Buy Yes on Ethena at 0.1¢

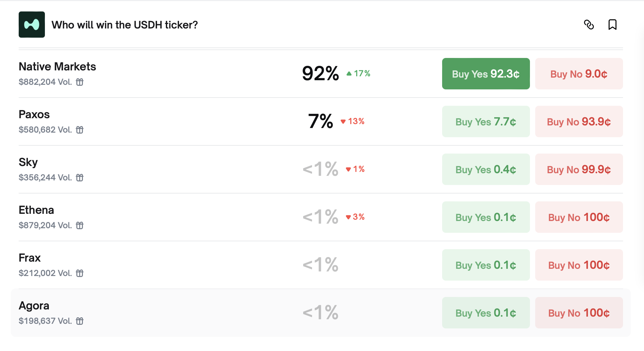point(485,217)
